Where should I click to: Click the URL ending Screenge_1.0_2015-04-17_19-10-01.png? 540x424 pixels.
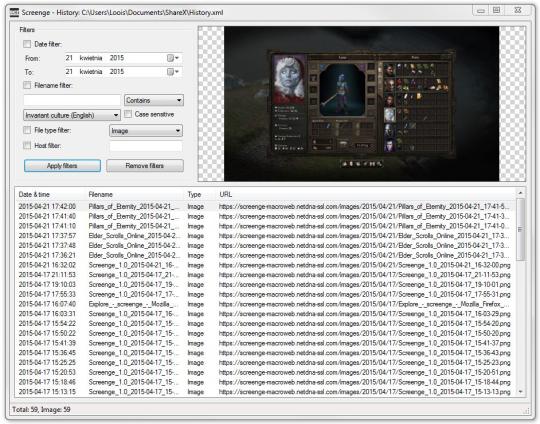(x=365, y=285)
